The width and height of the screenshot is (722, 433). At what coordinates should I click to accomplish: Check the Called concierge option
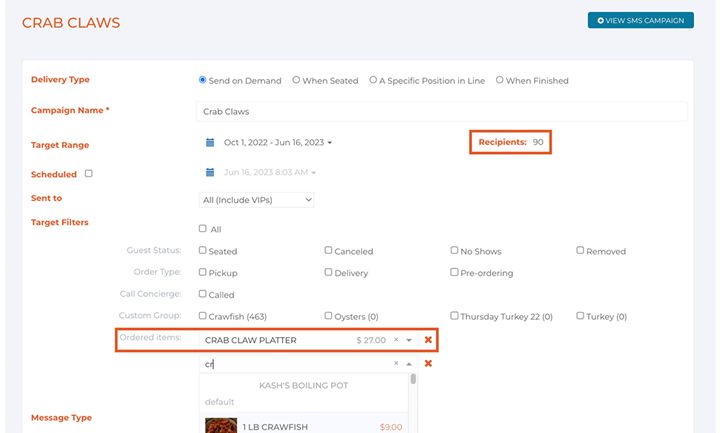203,293
